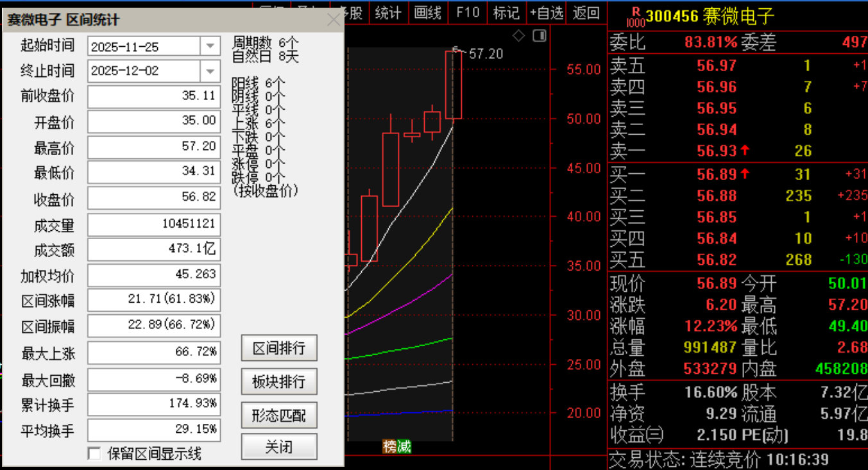Select the 买四 price 56.84

(x=717, y=239)
